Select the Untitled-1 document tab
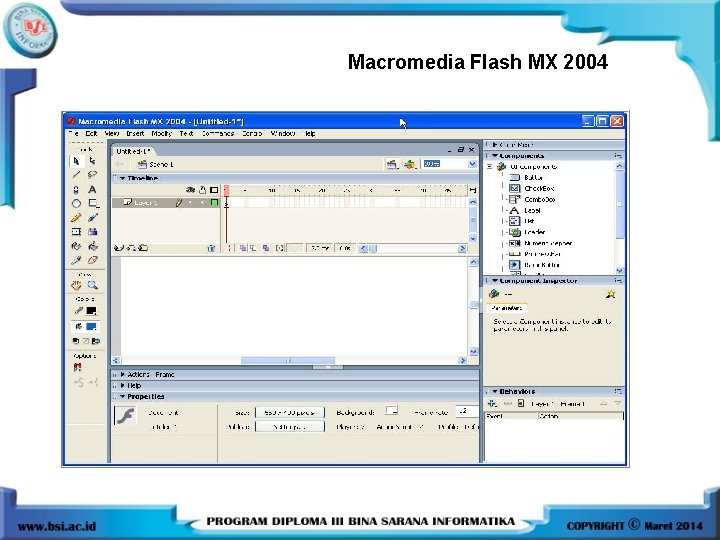The width and height of the screenshot is (720, 540). [133, 151]
